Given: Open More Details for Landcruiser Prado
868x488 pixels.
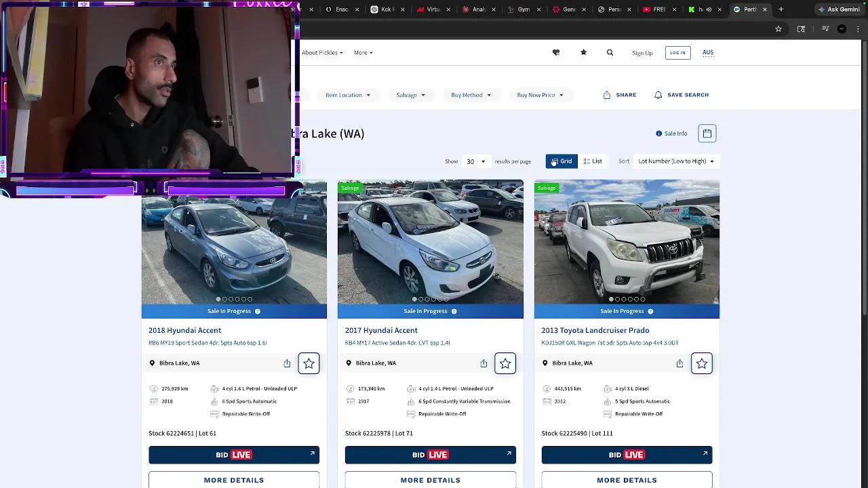Looking at the screenshot, I should pos(627,480).
